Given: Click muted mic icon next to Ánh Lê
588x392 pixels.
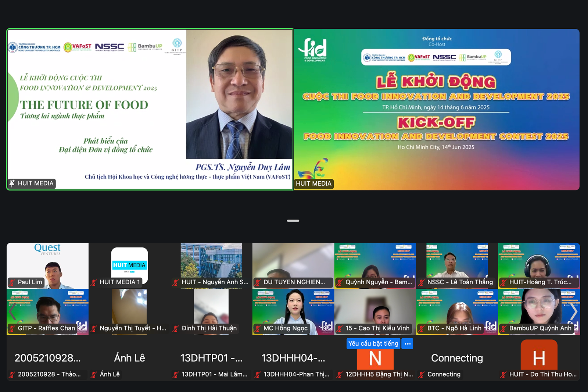Looking at the screenshot, I should pyautogui.click(x=94, y=374).
